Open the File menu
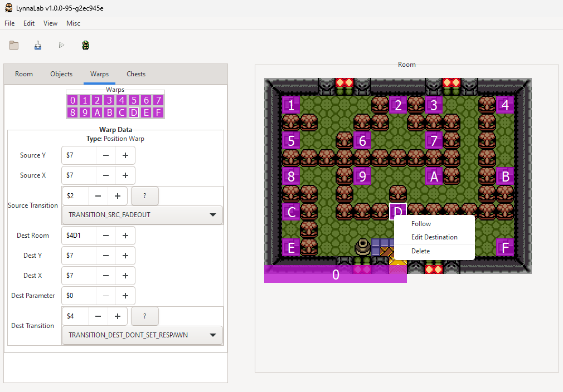This screenshot has width=563, height=392. (x=9, y=23)
